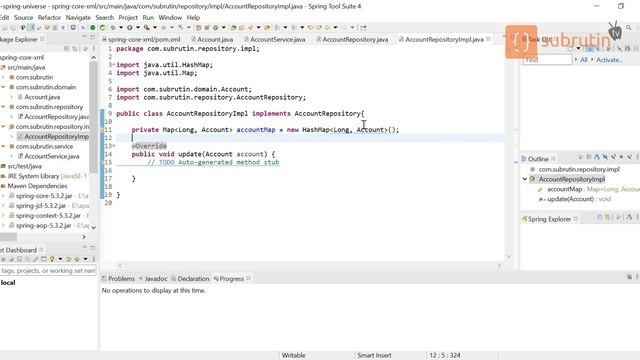
Task: Switch to AccountRepository.java editor tab
Action: point(352,39)
